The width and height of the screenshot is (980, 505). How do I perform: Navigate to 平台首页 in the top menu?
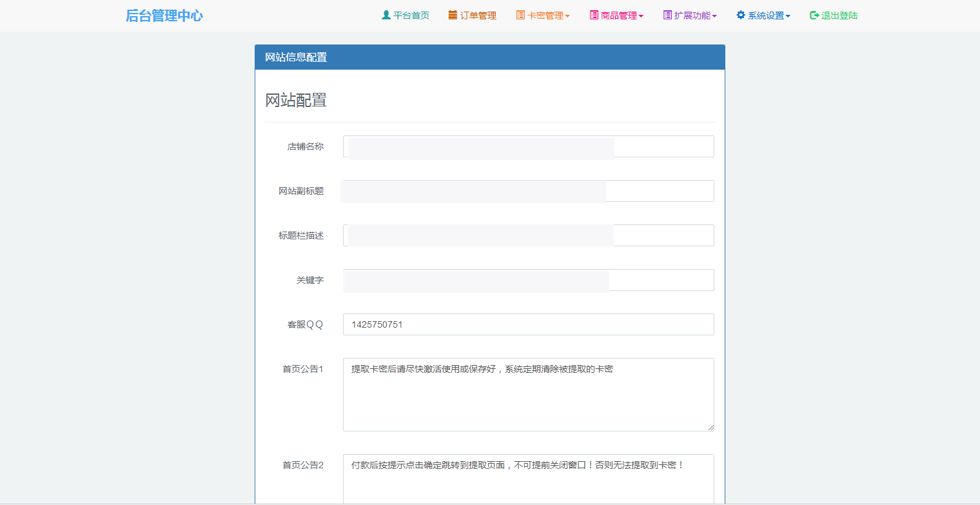410,15
